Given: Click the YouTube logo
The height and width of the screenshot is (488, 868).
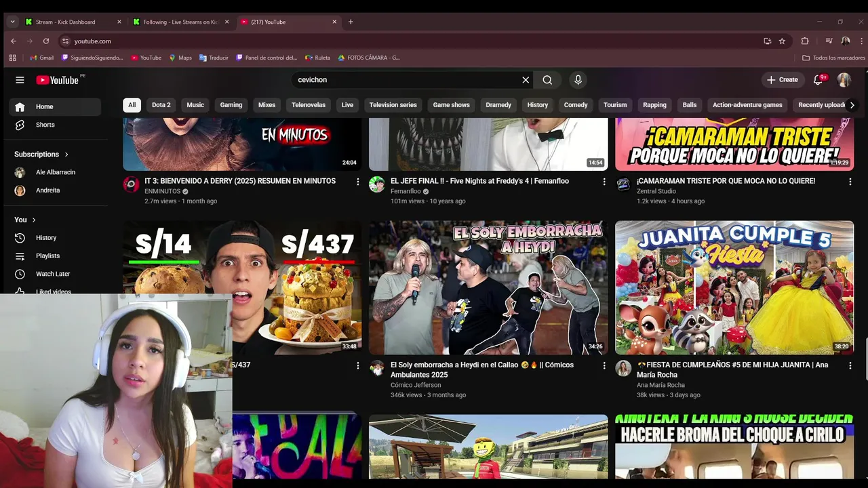Looking at the screenshot, I should point(58,80).
